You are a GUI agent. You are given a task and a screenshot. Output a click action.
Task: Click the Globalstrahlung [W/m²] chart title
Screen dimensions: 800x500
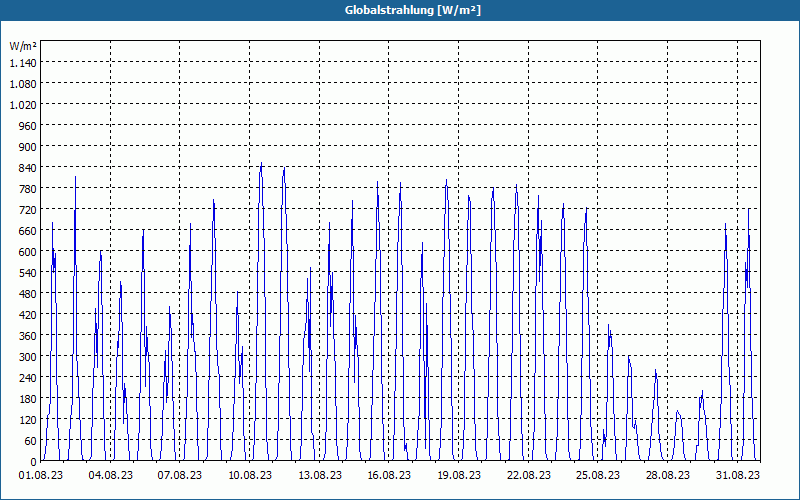click(x=413, y=10)
